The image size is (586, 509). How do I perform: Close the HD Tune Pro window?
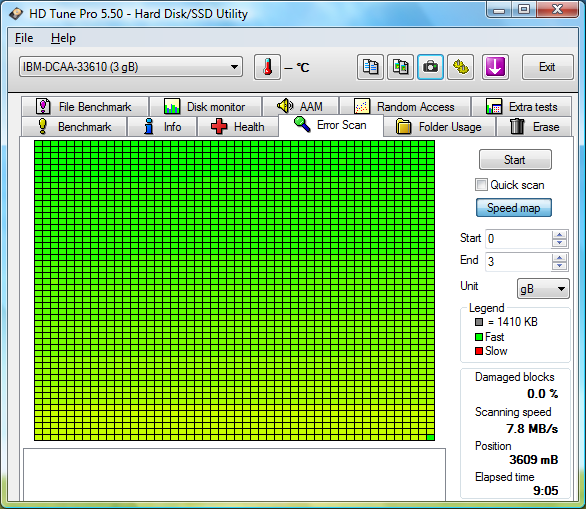tap(557, 10)
